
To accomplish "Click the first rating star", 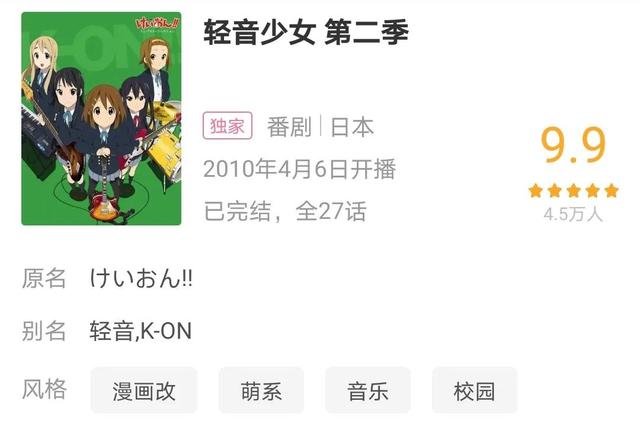I will pos(535,191).
